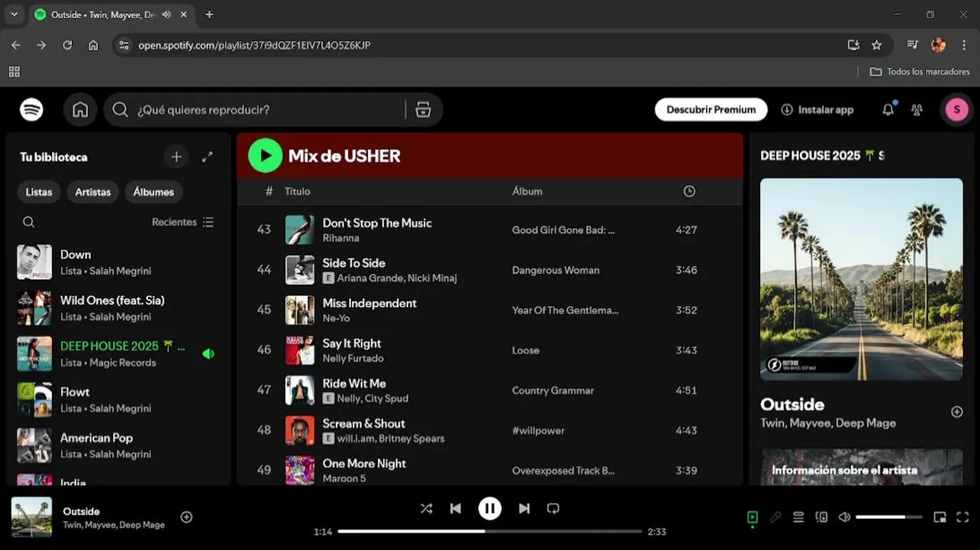Switch player to full screen
The width and height of the screenshot is (980, 550).
point(962,517)
